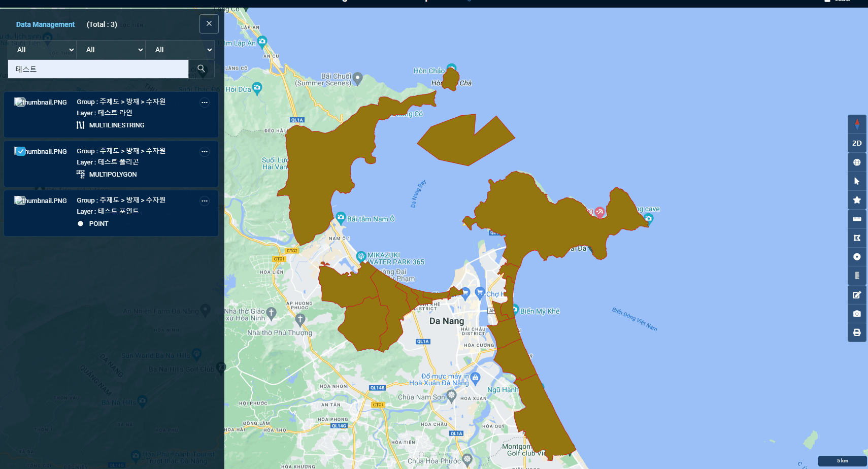This screenshot has height=469, width=868.
Task: Click the search magnifier button
Action: point(201,69)
